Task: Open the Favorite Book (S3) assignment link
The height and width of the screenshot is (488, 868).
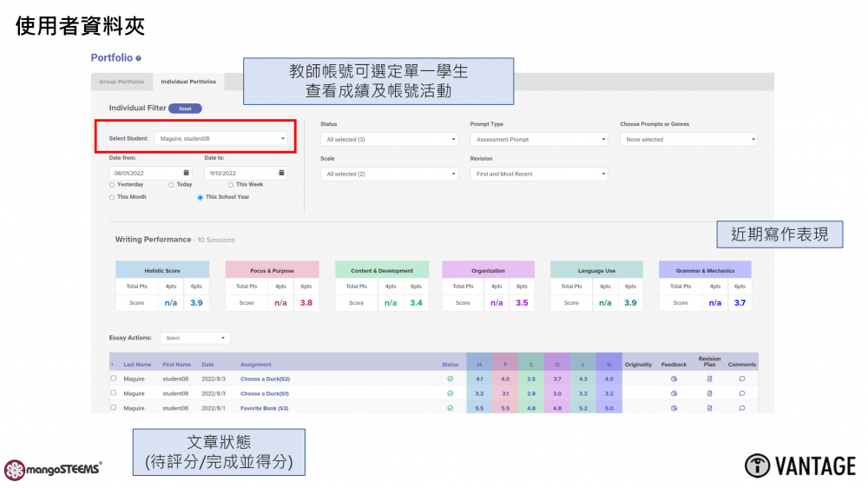Action: coord(264,408)
